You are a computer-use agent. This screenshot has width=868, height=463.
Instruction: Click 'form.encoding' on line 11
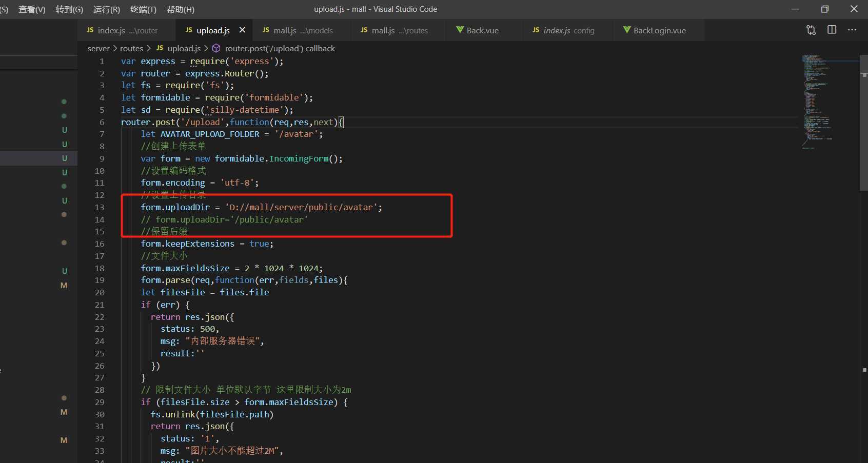coord(173,183)
